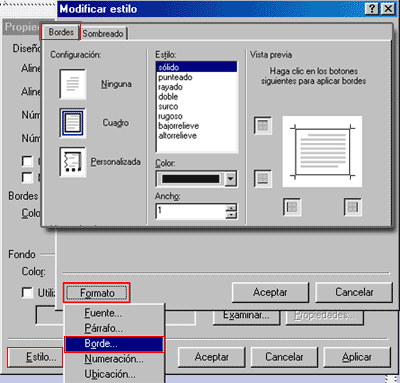Close the Modificar estilo dialog
The image size is (400, 383).
point(388,8)
